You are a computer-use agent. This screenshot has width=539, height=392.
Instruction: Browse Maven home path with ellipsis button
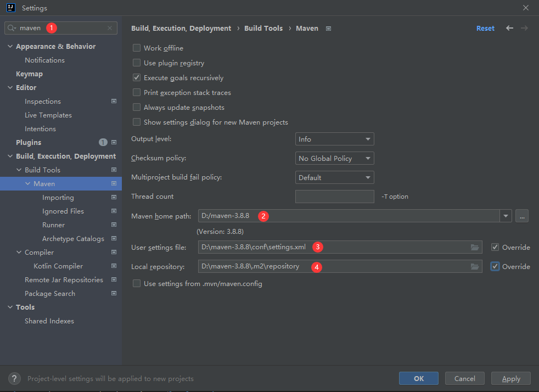click(x=522, y=216)
